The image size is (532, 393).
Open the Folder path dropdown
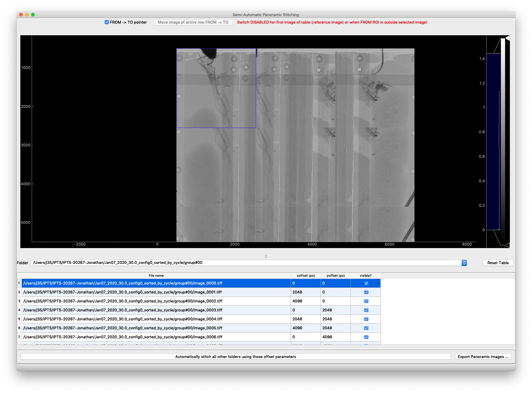464,263
